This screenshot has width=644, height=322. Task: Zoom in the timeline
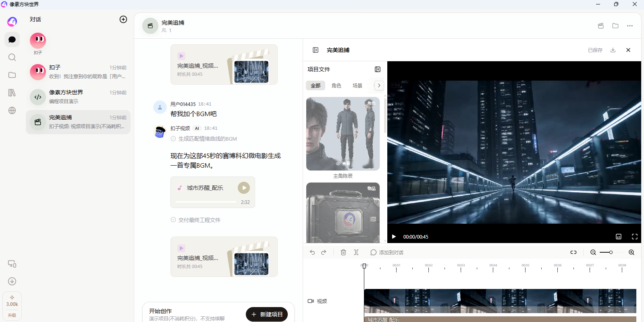click(632, 252)
